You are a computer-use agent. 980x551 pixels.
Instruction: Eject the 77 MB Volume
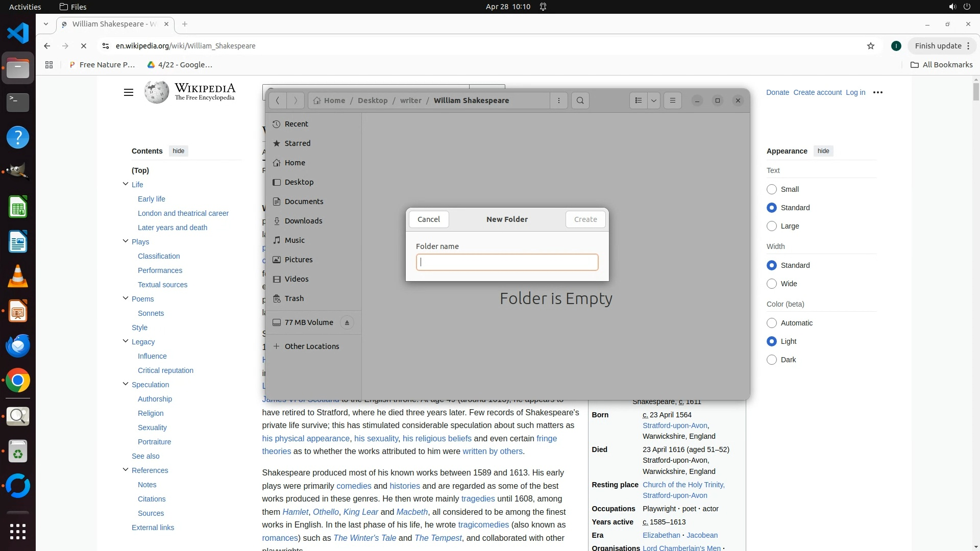point(347,322)
